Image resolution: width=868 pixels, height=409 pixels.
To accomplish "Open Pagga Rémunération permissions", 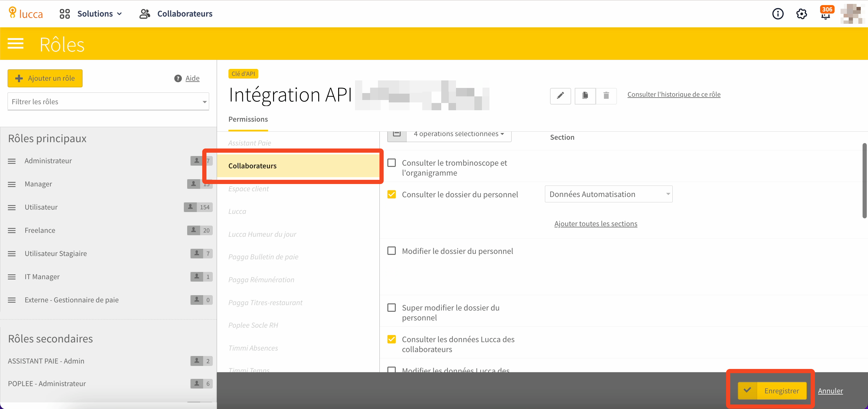I will tap(261, 280).
